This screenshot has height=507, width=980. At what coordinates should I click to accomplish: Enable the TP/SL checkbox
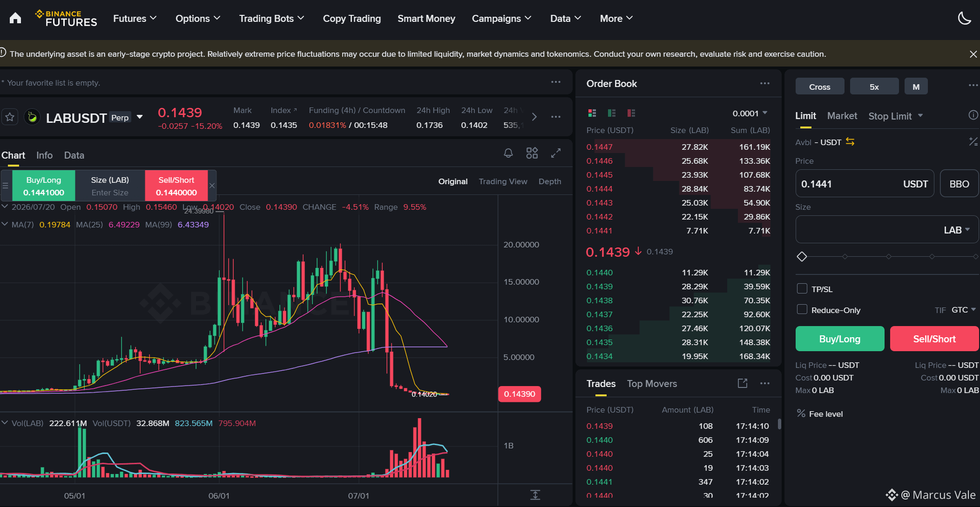802,288
